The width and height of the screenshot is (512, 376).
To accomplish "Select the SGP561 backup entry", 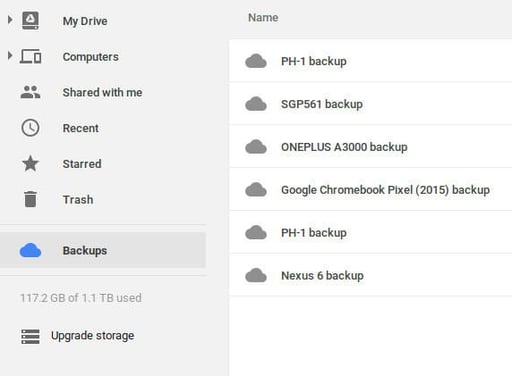I will [371, 104].
